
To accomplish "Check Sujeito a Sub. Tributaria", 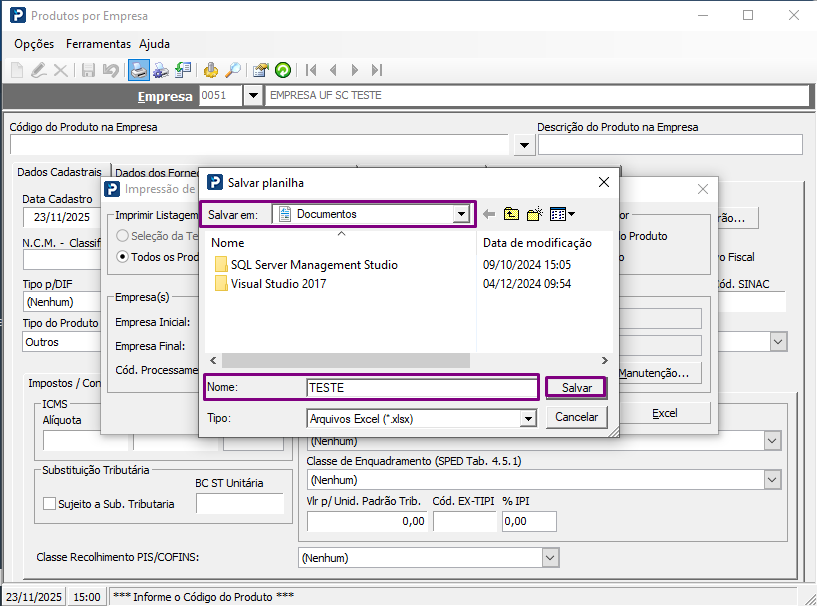I will point(49,504).
